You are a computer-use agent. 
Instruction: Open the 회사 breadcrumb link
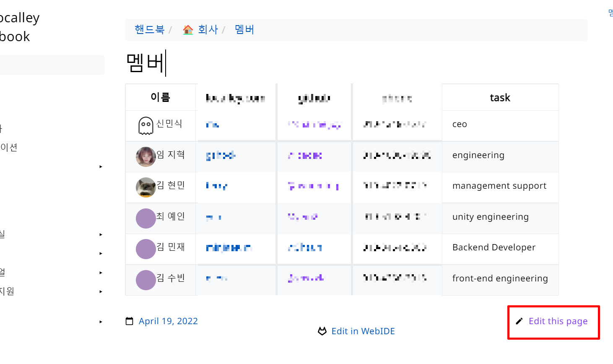(208, 30)
